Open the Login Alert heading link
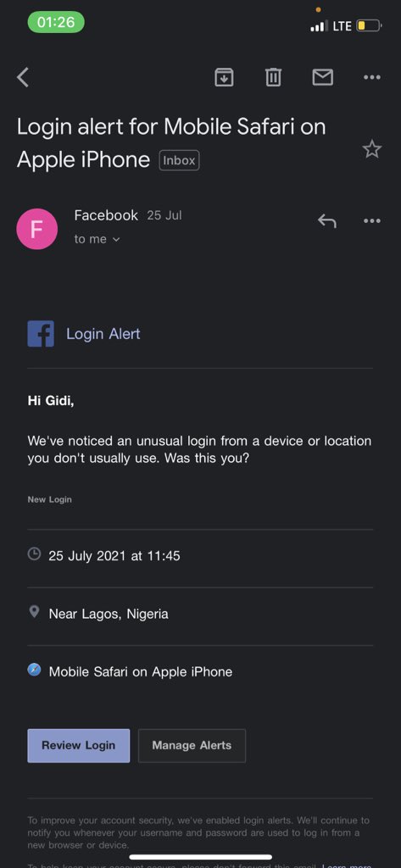 pos(103,334)
